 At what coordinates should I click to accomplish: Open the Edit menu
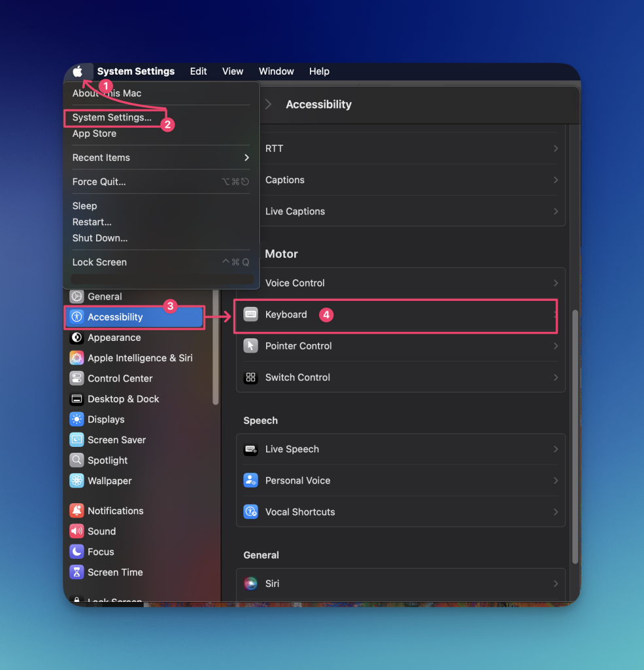click(198, 71)
